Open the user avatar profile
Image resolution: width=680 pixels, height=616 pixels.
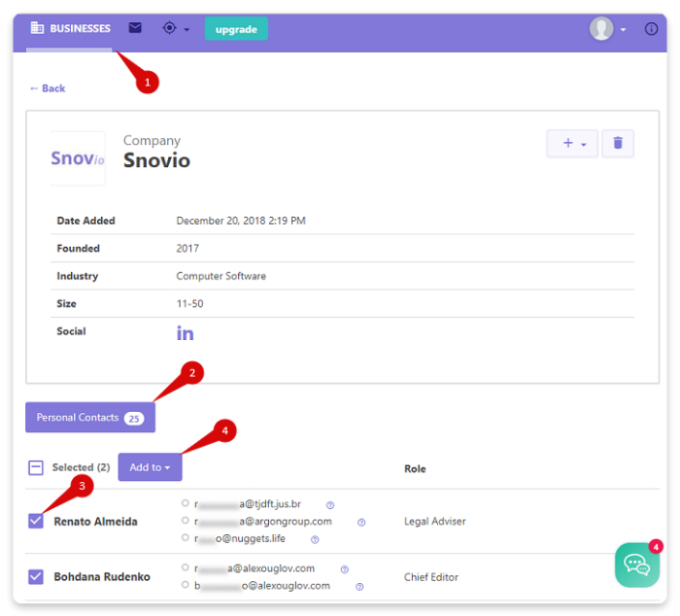point(601,28)
